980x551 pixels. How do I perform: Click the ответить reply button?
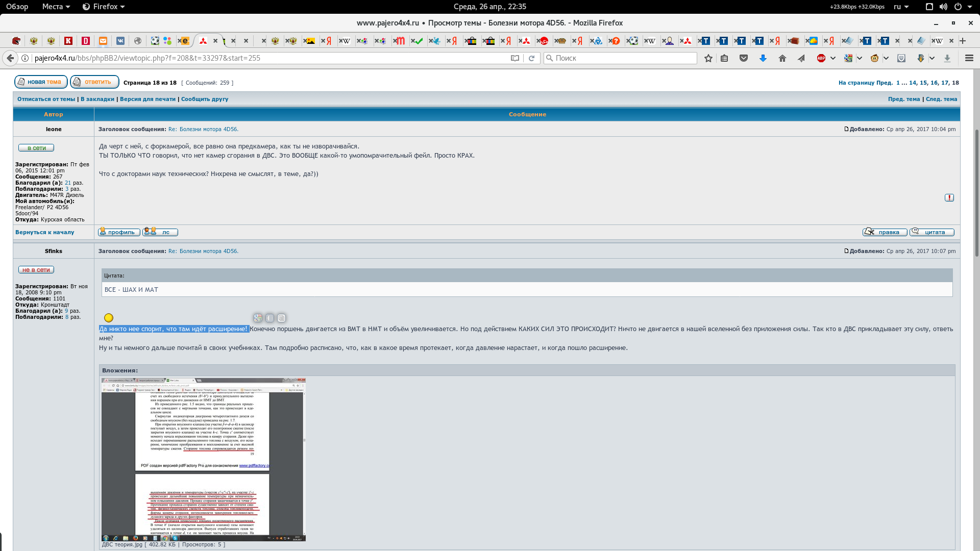(x=94, y=82)
